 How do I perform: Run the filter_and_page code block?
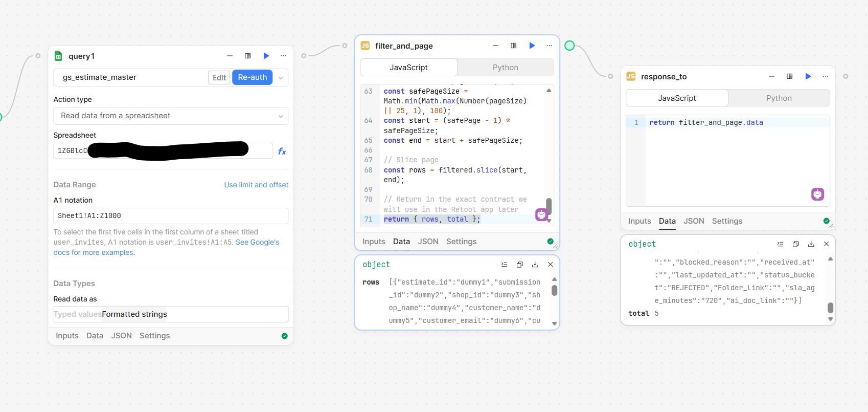[532, 46]
